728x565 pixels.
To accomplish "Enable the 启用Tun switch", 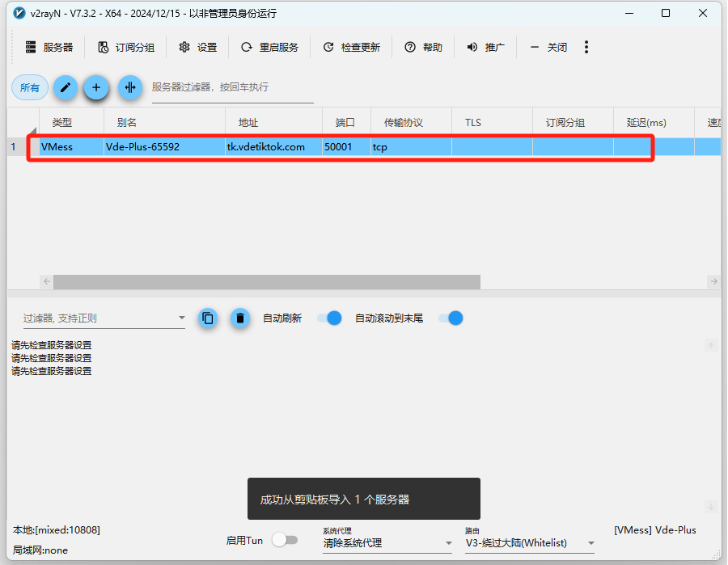I will pos(284,540).
